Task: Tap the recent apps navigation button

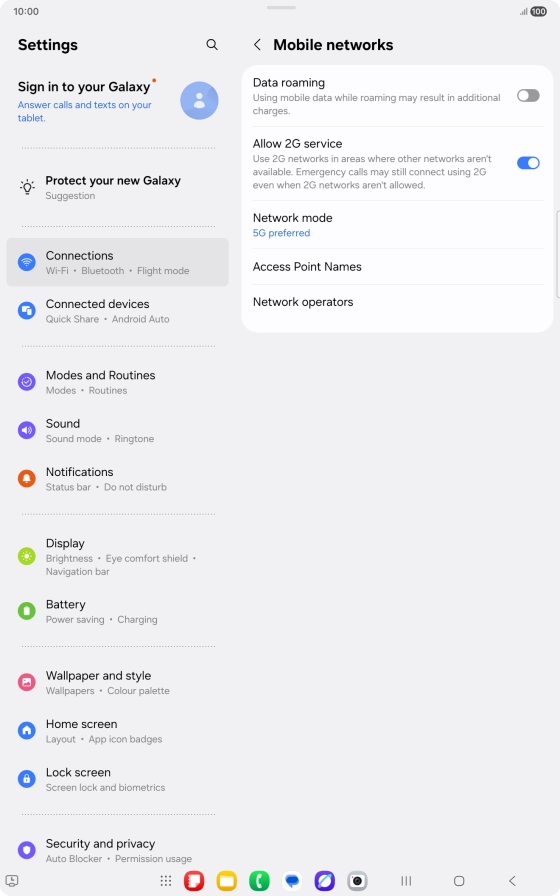Action: coord(406,881)
